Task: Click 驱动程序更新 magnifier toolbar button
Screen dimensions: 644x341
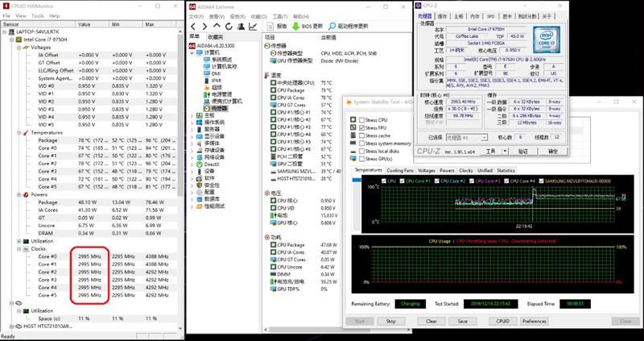Action: tap(348, 27)
